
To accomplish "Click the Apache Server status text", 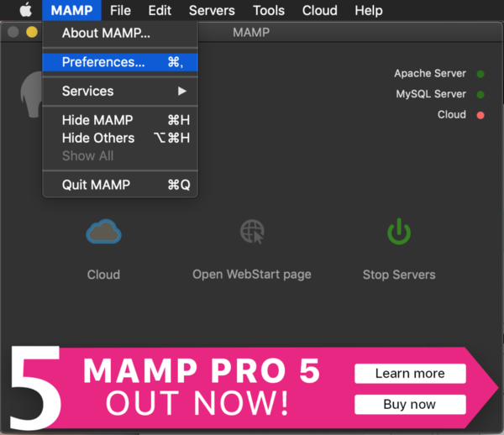I will coord(430,74).
